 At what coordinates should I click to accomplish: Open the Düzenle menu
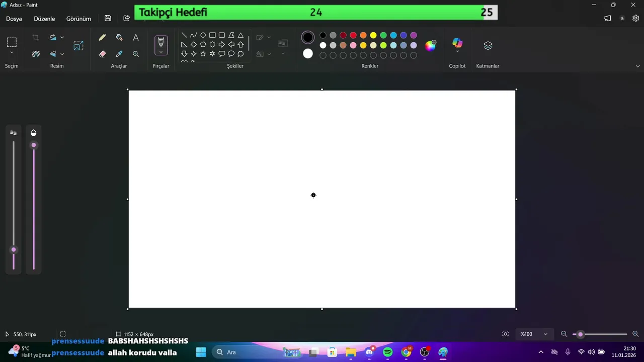pos(44,19)
